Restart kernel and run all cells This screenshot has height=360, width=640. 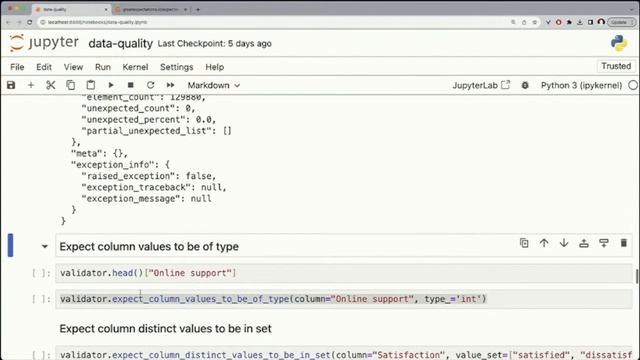[171, 85]
